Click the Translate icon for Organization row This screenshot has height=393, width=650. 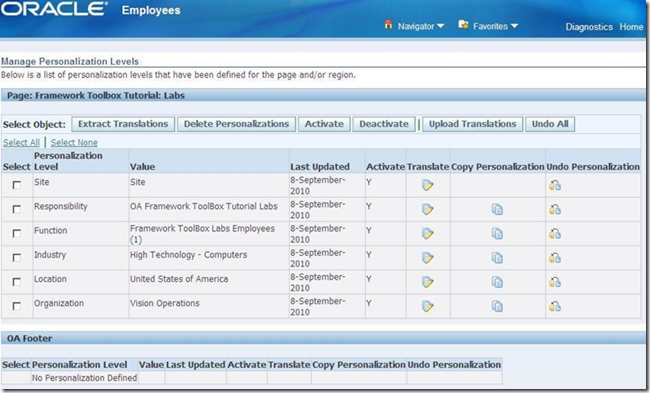tap(427, 306)
